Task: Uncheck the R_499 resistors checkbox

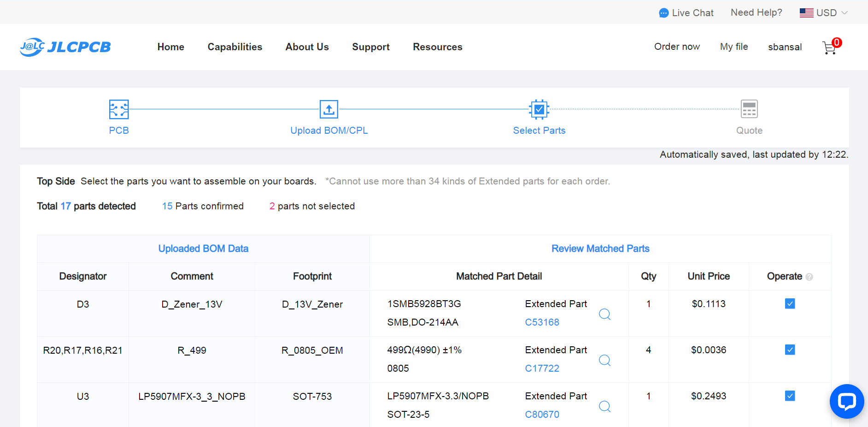Action: click(x=790, y=350)
